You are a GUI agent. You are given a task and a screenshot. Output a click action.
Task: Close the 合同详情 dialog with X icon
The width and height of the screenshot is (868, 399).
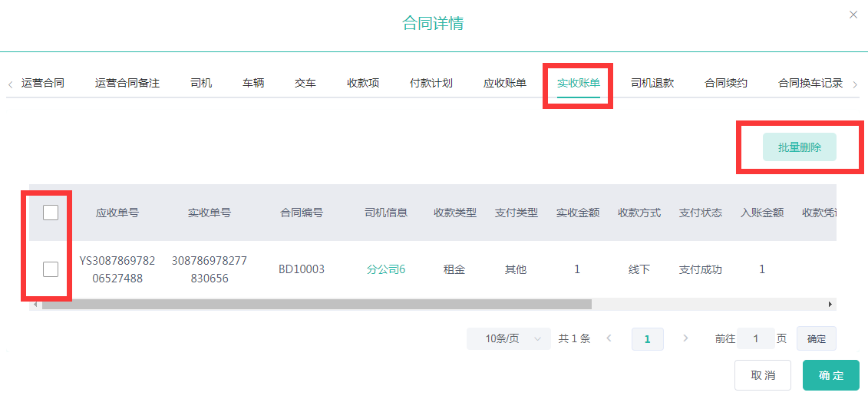pyautogui.click(x=853, y=15)
